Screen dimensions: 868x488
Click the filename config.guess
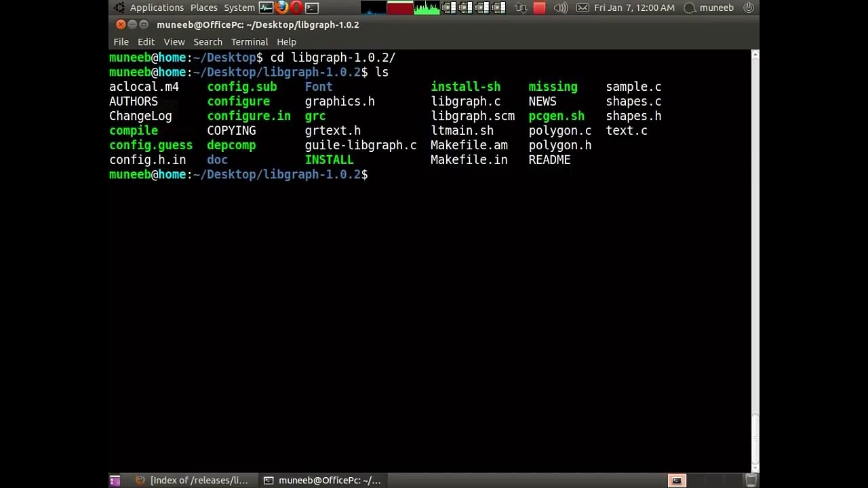pos(151,145)
